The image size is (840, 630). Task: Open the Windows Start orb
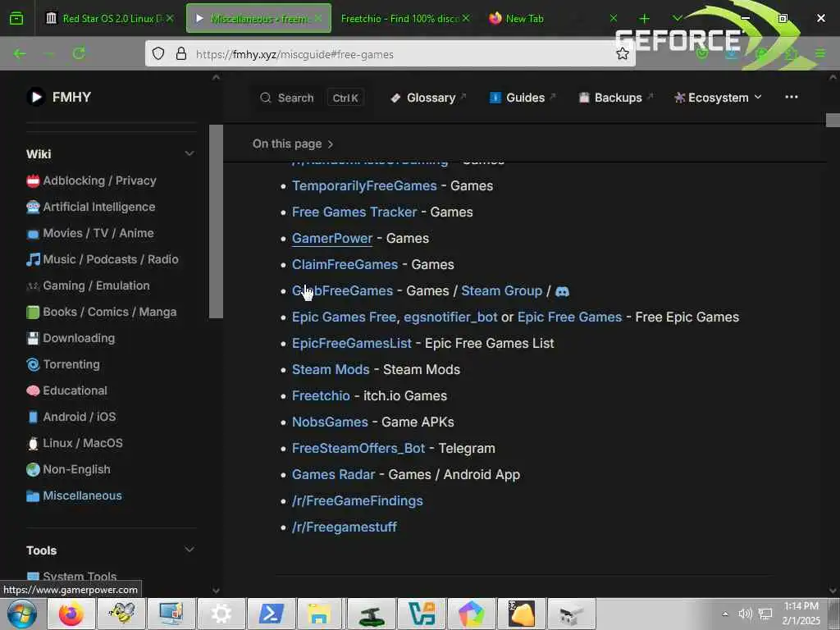pyautogui.click(x=22, y=614)
